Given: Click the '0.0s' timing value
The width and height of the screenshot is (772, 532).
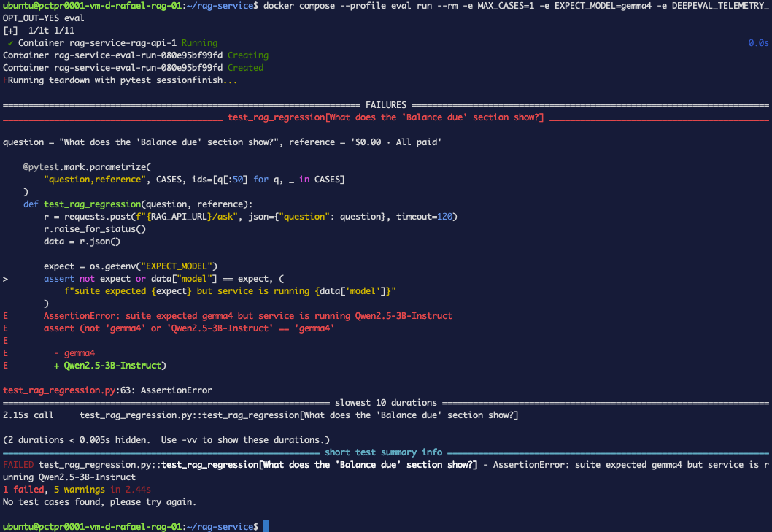Looking at the screenshot, I should pyautogui.click(x=758, y=43).
